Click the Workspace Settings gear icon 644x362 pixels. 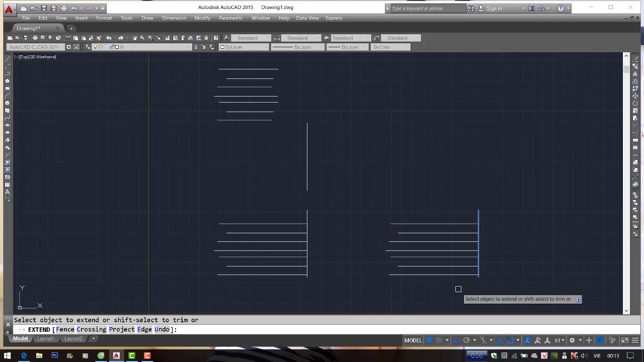pos(68,47)
